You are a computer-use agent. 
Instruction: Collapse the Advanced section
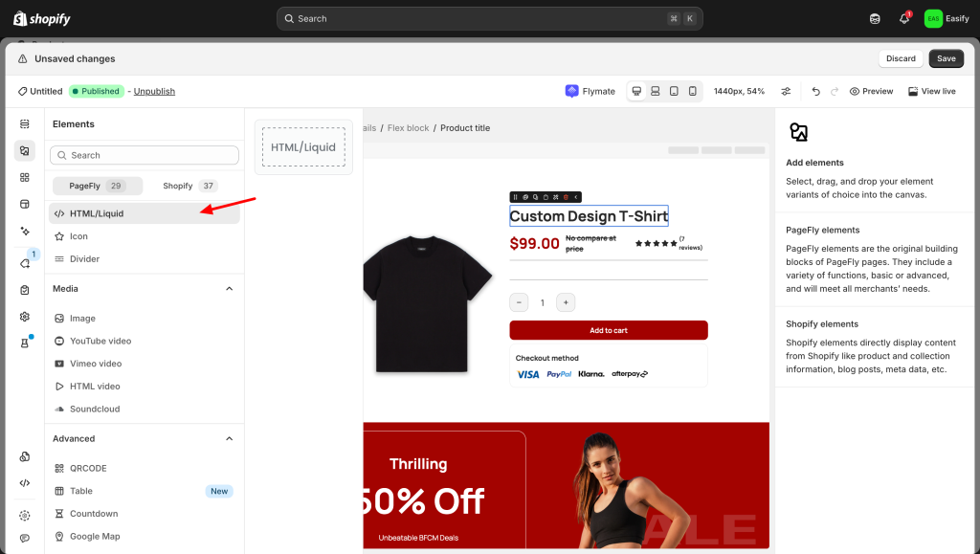[229, 439]
